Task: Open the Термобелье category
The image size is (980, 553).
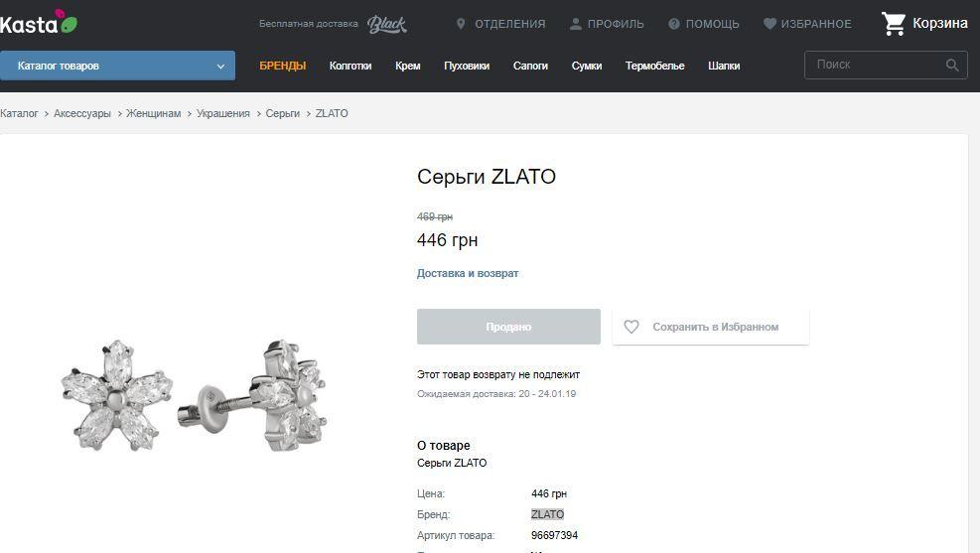Action: [x=654, y=67]
